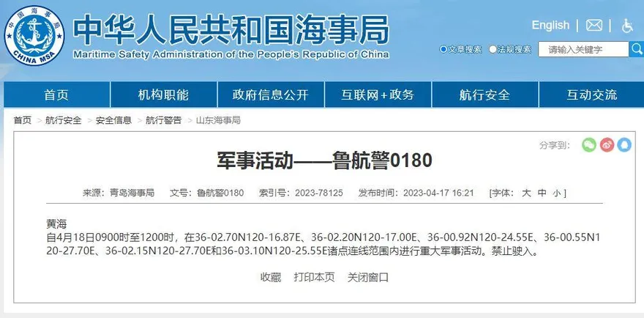The height and width of the screenshot is (318, 644).
Task: Go to 航行警告 in breadcrumb
Action: tap(163, 120)
